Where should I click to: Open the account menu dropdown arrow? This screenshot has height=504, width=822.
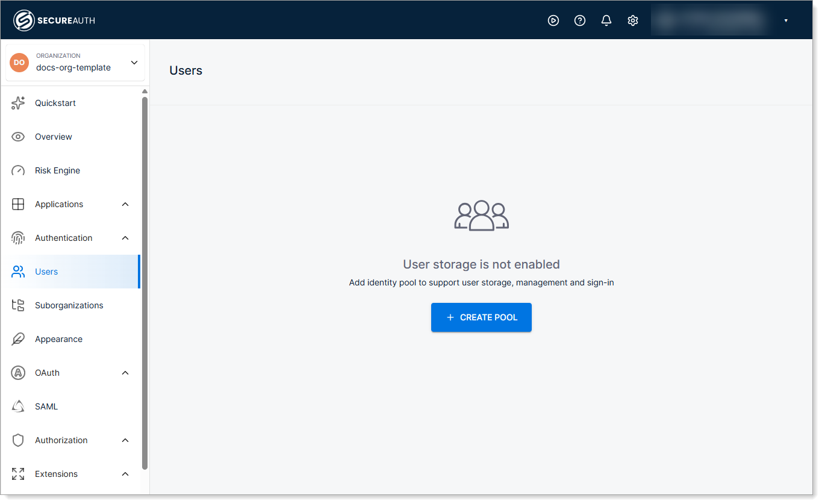(x=785, y=20)
